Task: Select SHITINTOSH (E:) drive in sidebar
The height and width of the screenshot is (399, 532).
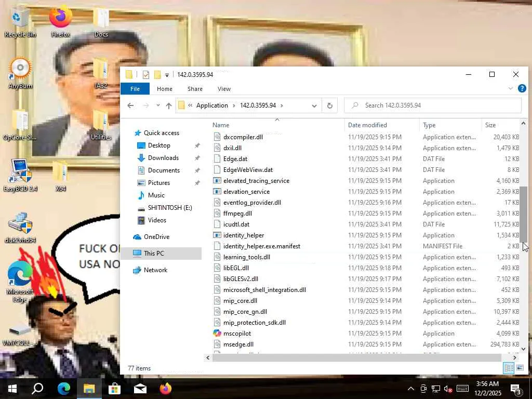Action: pos(170,208)
